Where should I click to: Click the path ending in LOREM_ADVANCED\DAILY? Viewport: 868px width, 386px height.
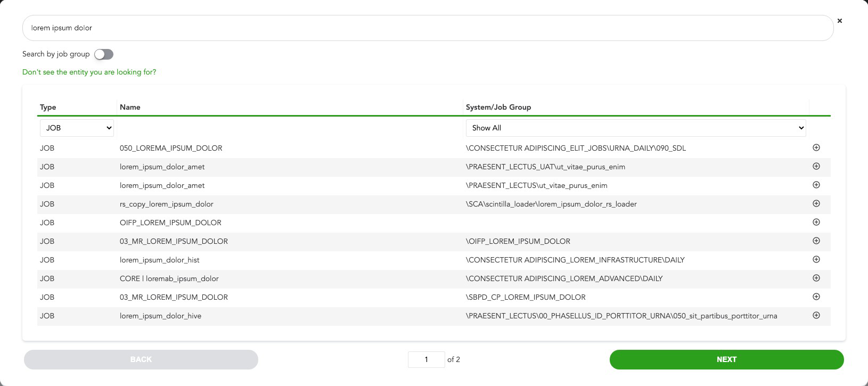(x=564, y=278)
